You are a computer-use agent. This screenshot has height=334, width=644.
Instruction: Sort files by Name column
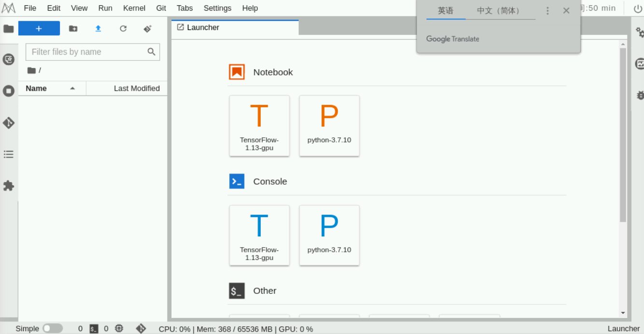(x=52, y=88)
